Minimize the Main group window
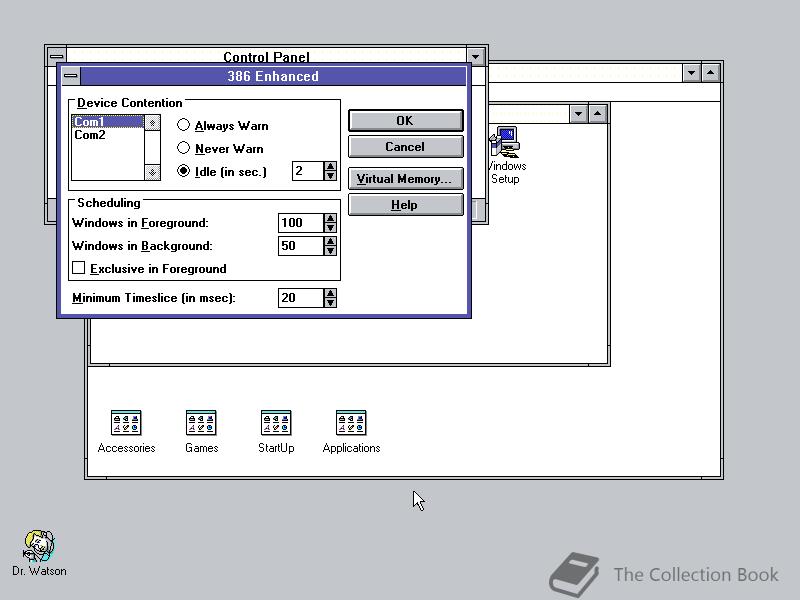 [x=578, y=114]
